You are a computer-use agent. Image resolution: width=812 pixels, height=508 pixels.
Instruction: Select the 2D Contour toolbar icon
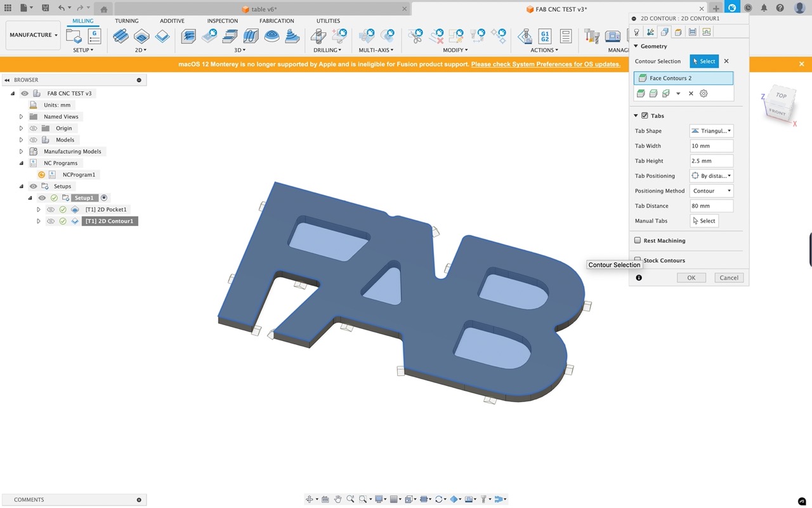point(162,36)
